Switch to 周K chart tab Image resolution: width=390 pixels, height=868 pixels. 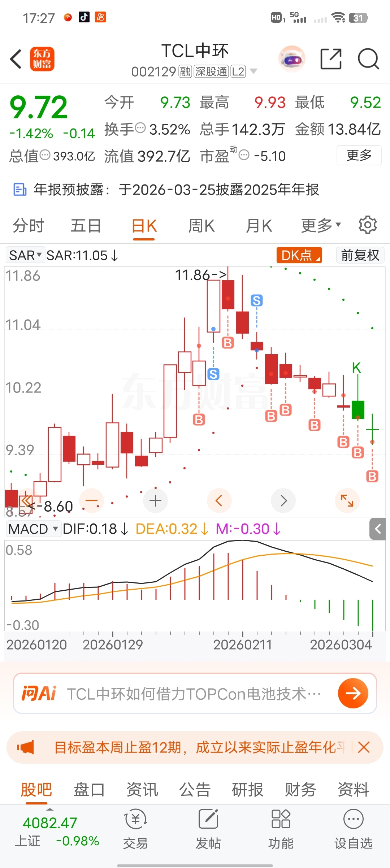tap(201, 226)
